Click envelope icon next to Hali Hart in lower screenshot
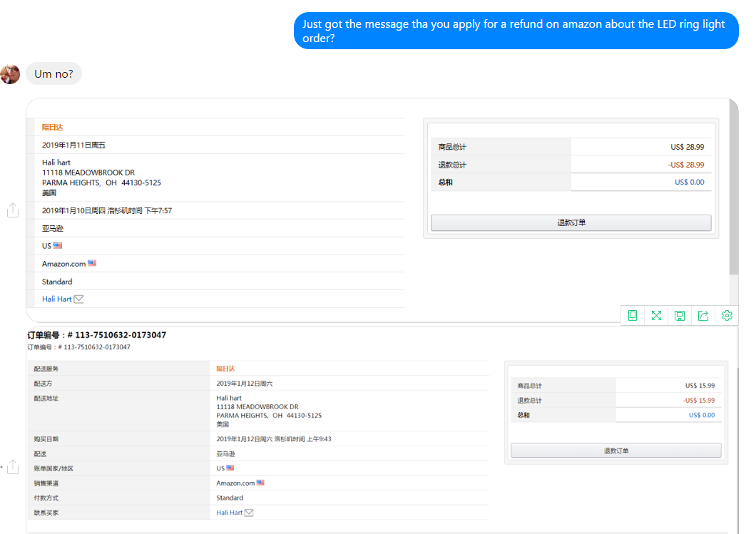Screen dimensions: 756x534 [250, 513]
